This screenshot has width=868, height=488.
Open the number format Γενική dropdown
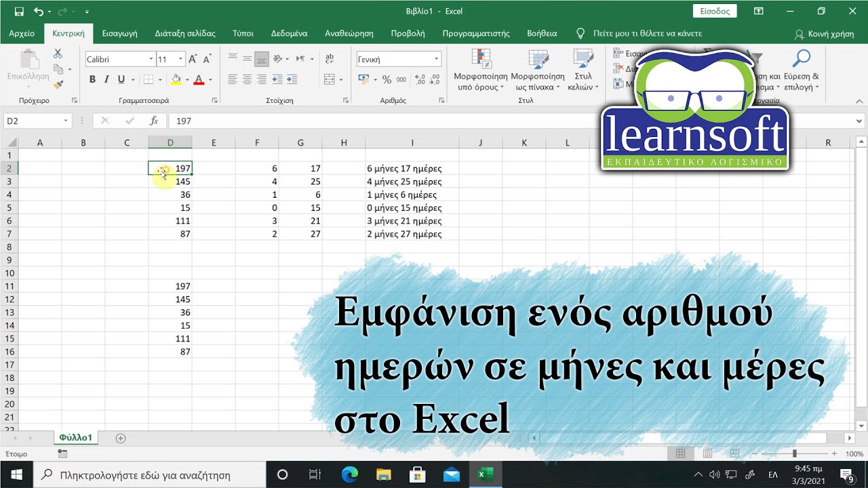437,59
